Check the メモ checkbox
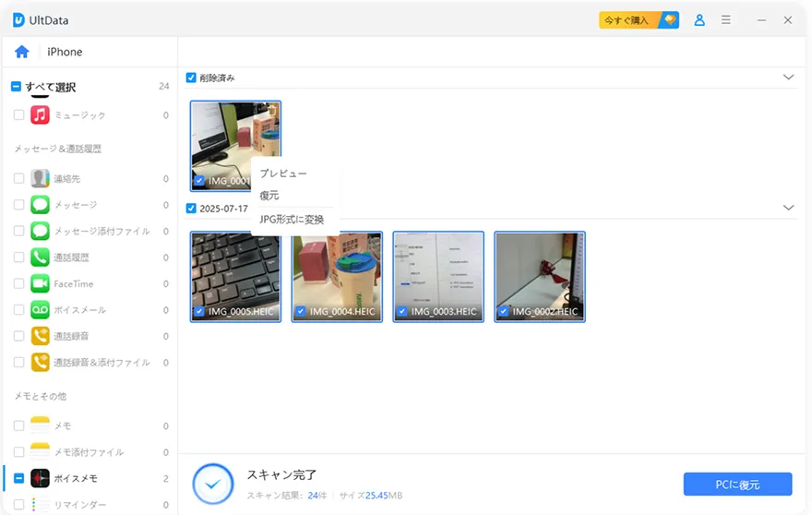Screen dimensions: 812x515 (x=18, y=425)
